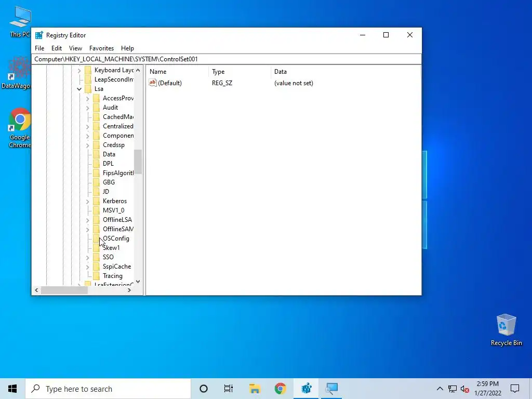
Task: Select the Audit key folder icon
Action: [x=96, y=108]
